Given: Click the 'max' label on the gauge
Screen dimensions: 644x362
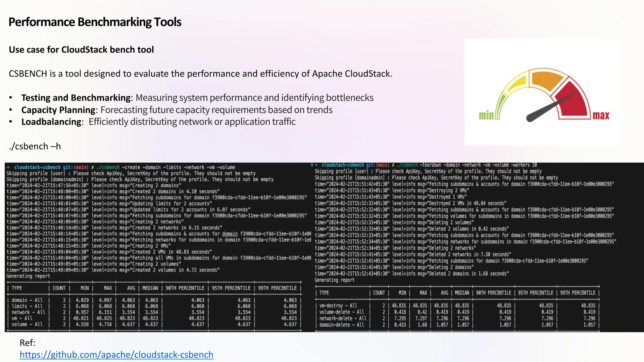Looking at the screenshot, I should pos(601,116).
